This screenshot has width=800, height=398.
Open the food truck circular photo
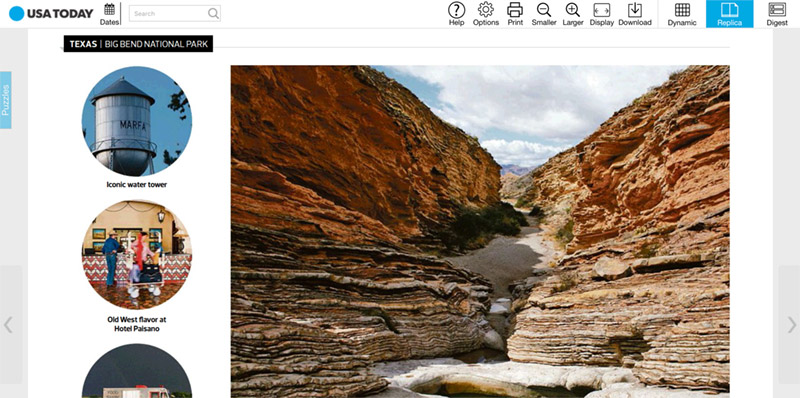137,371
